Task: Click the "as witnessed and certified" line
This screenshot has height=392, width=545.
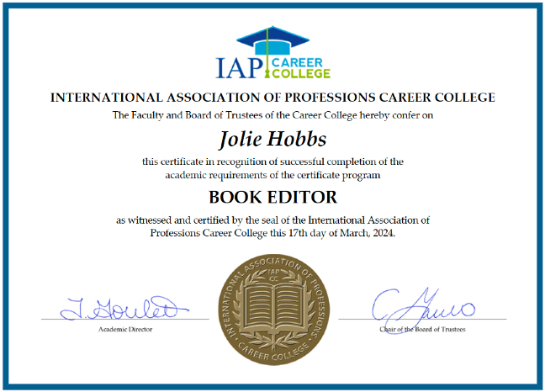Action: [x=272, y=220]
